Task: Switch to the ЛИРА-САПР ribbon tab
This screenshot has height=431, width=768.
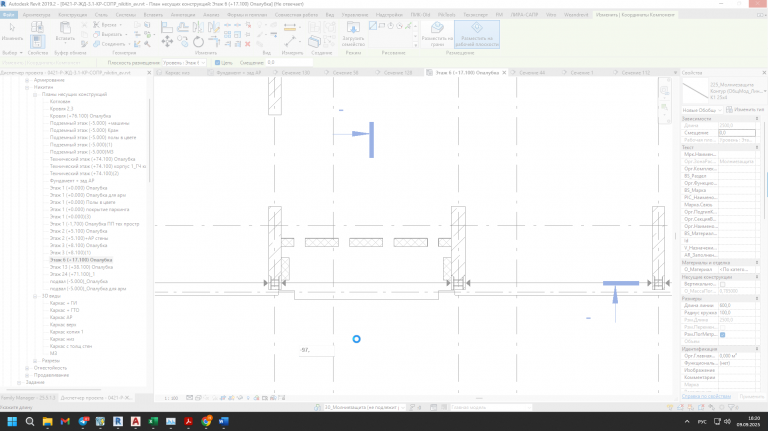Action: [x=524, y=15]
